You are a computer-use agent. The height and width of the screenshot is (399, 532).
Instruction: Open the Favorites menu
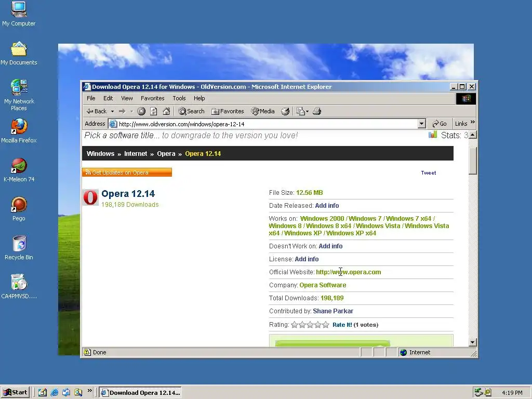pos(153,98)
